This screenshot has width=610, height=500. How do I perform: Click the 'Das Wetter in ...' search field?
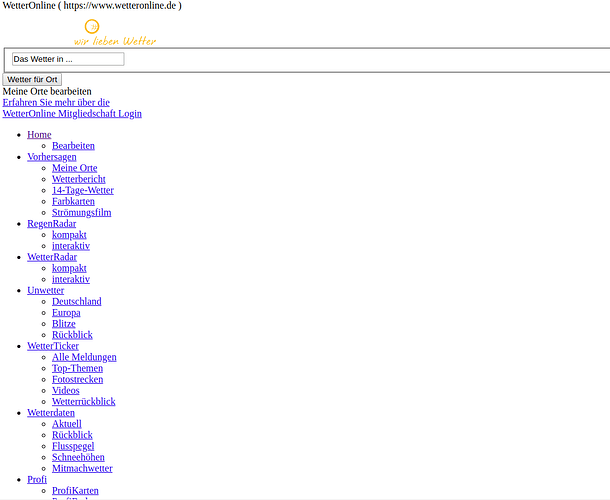tap(67, 59)
